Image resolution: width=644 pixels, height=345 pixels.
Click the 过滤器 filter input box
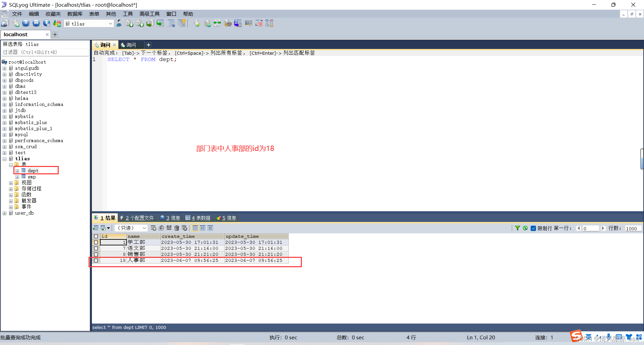pos(45,52)
